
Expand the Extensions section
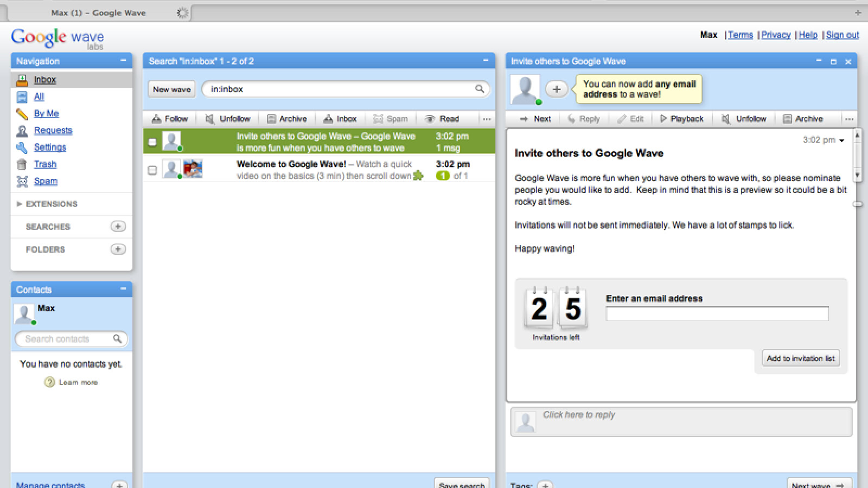[20, 204]
